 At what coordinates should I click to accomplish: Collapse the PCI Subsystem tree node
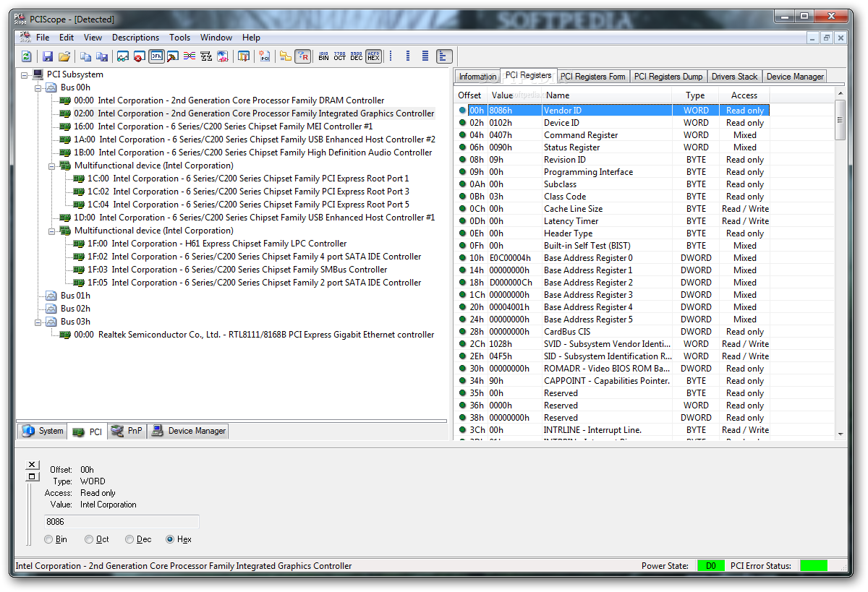pos(25,74)
